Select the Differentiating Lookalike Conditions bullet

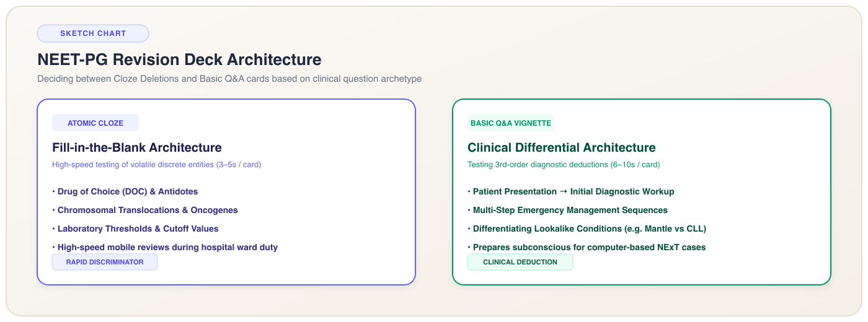pyautogui.click(x=587, y=228)
